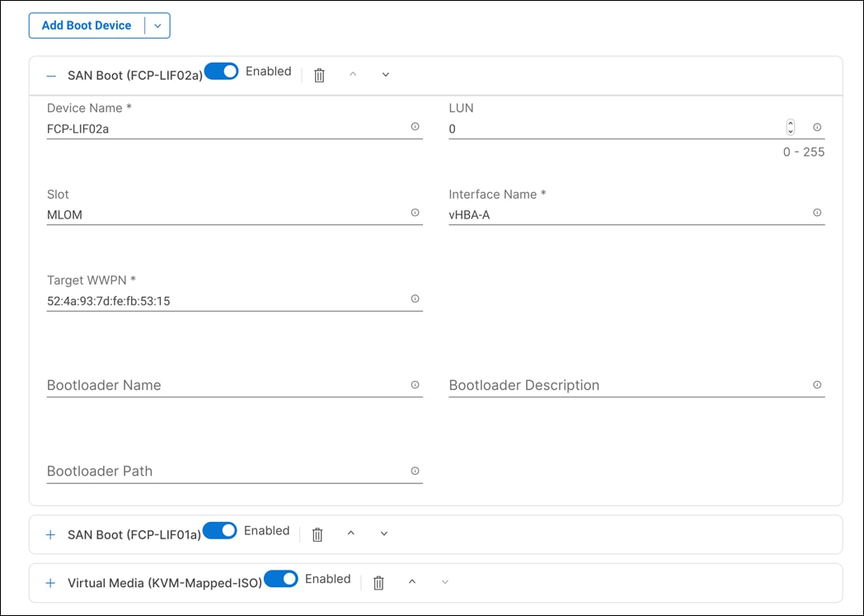Delete the SAN Boot (FCP-LIF02a) device
864x616 pixels.
click(x=319, y=74)
